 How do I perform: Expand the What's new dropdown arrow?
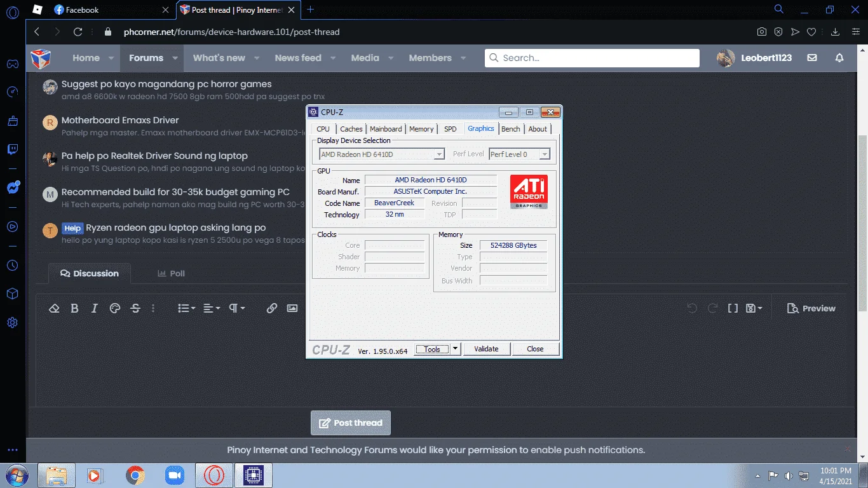[x=257, y=58]
